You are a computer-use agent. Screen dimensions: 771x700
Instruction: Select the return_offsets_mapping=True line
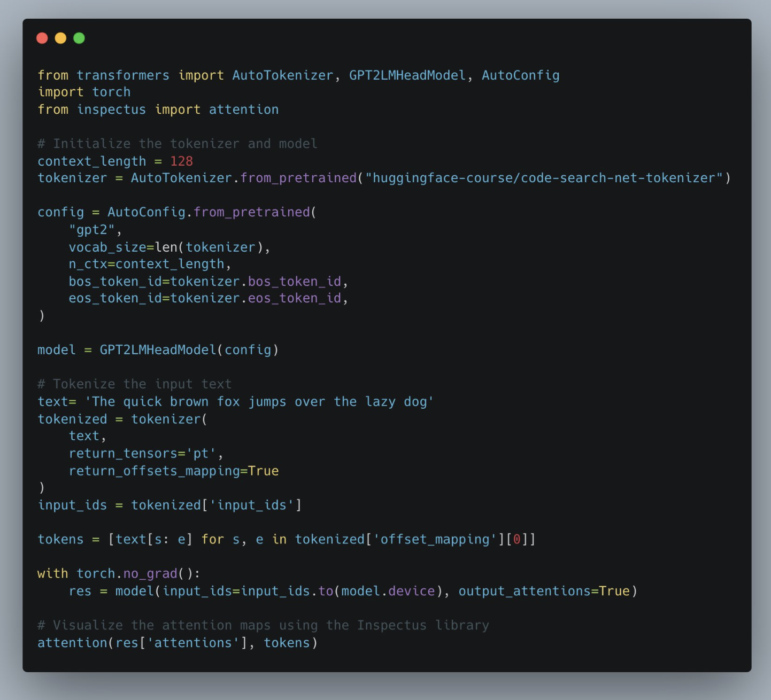click(x=173, y=470)
